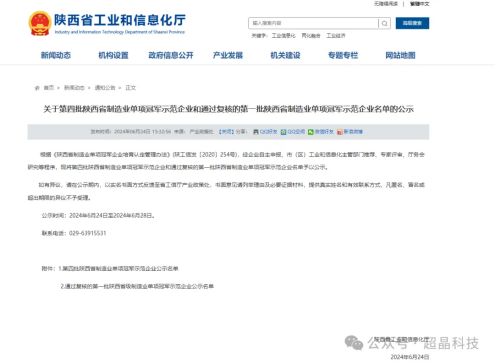
Task: Click the 陕西省工业和信息化厅 site title
Action: point(120,20)
